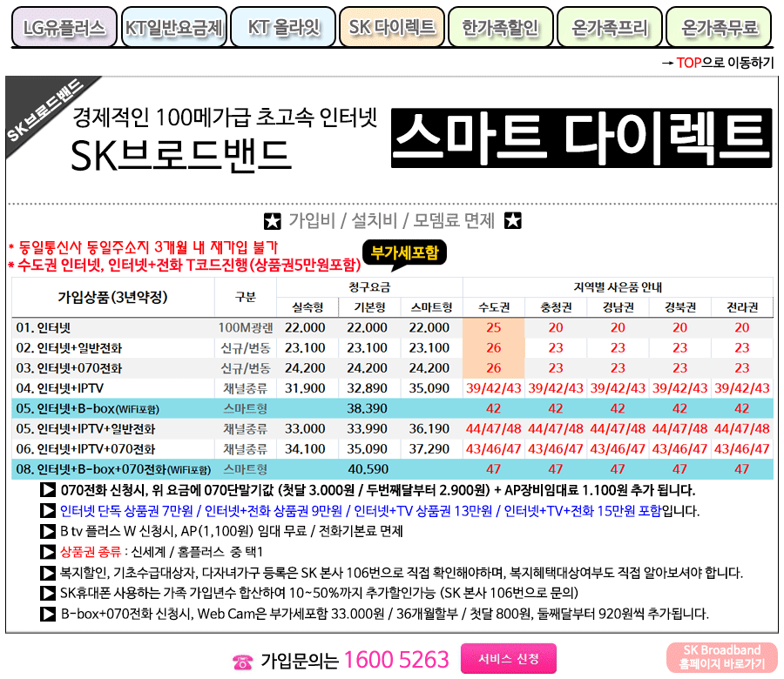The image size is (784, 679).
Task: Click the arrow bullet before 070전화 신청시 note
Action: pos(49,490)
